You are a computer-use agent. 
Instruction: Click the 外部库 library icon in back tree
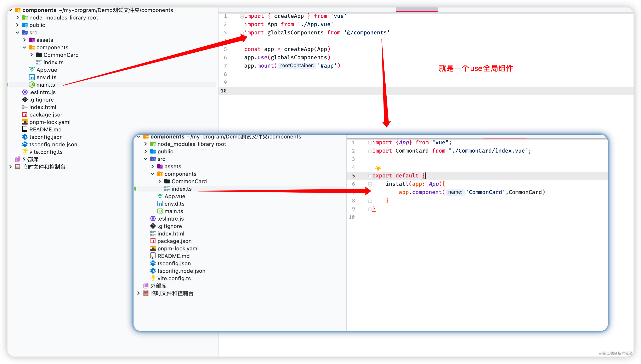(18, 159)
